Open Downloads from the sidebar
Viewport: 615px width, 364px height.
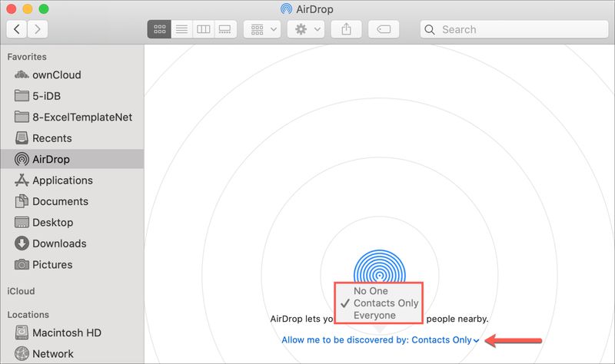(x=72, y=243)
